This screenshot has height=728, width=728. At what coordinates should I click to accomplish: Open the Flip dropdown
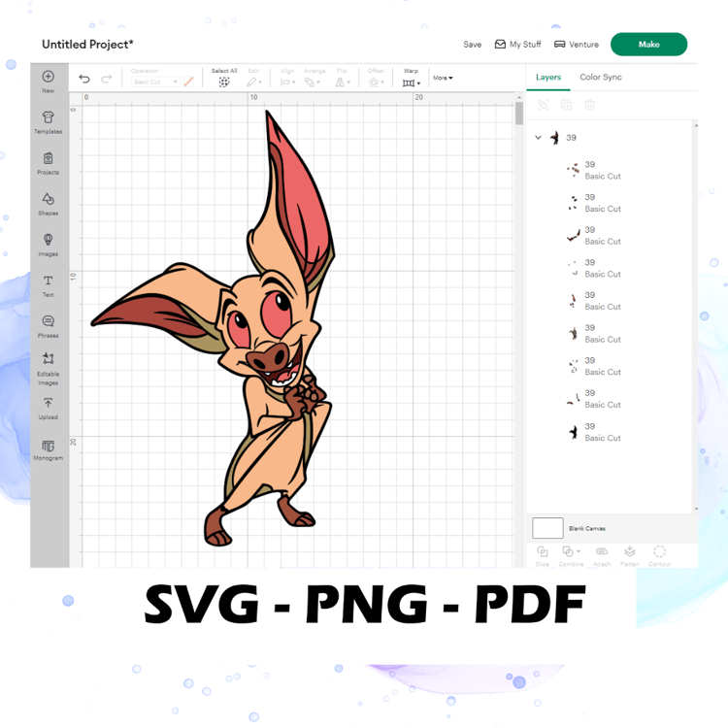pyautogui.click(x=343, y=83)
